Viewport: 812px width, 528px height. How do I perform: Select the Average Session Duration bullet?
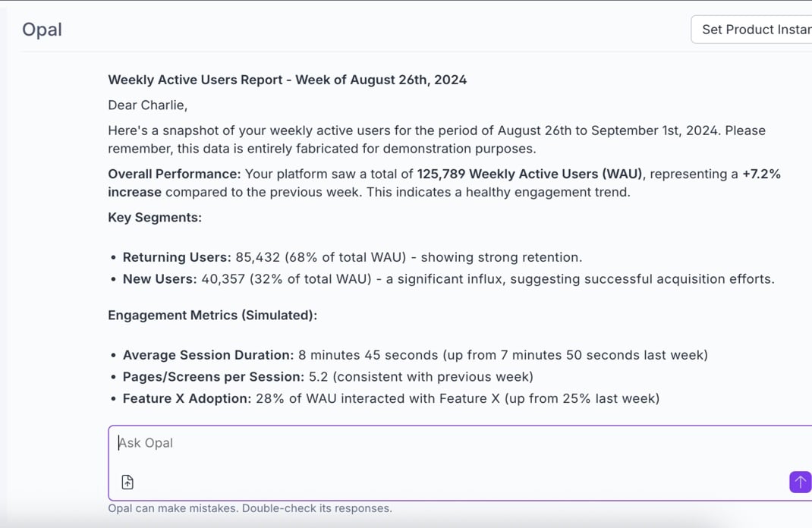[414, 355]
